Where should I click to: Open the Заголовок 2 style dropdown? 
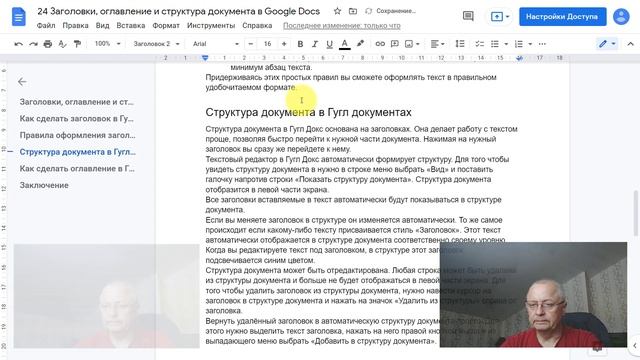156,44
